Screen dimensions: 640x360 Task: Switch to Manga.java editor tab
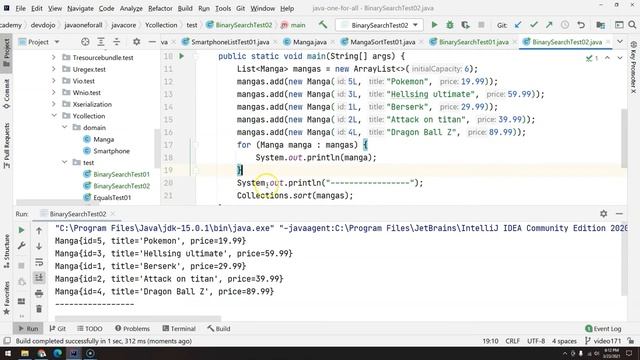(309, 42)
